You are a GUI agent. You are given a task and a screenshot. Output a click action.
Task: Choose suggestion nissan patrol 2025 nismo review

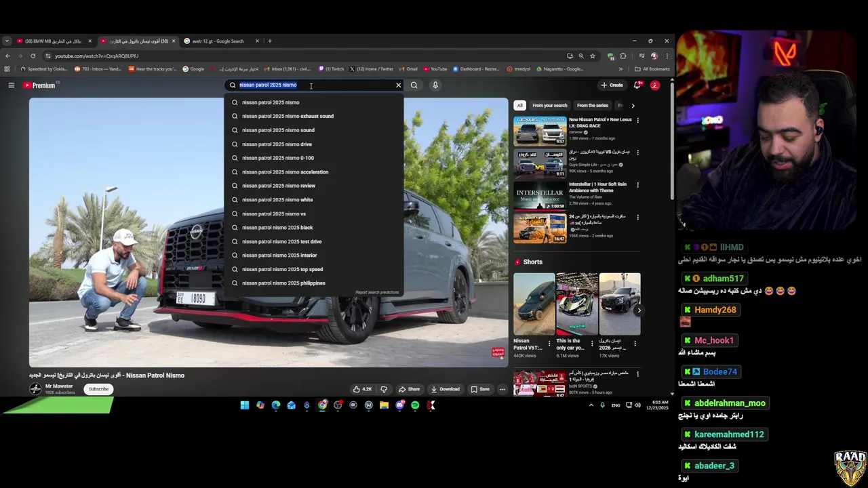pos(314,186)
